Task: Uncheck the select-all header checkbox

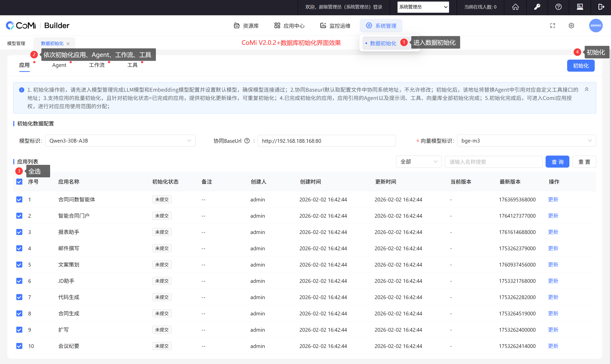Action: [19, 182]
